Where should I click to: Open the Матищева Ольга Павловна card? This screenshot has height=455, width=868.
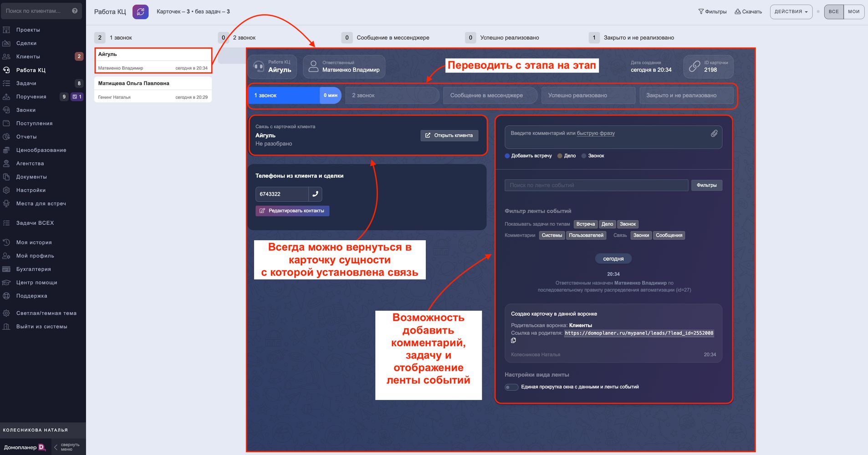[x=153, y=90]
